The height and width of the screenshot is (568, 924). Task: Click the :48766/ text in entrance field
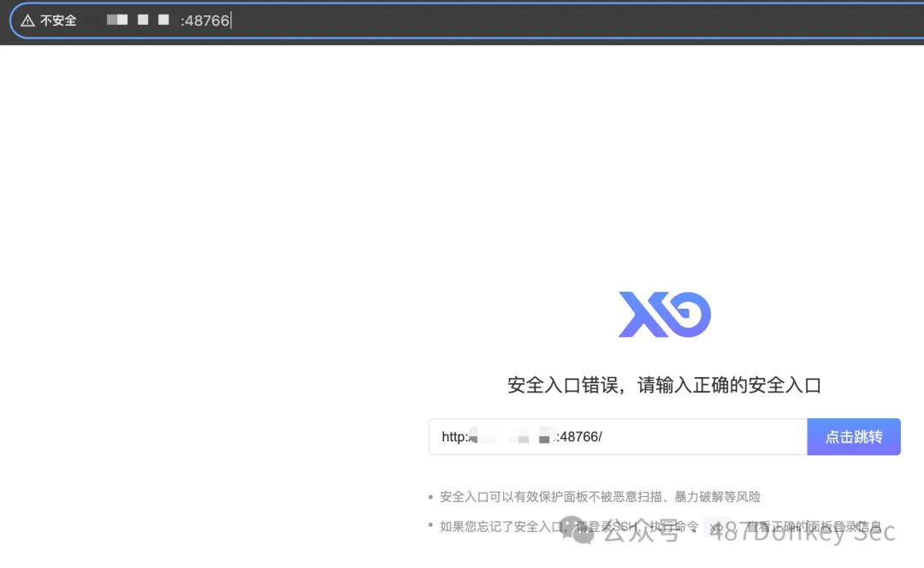[580, 437]
